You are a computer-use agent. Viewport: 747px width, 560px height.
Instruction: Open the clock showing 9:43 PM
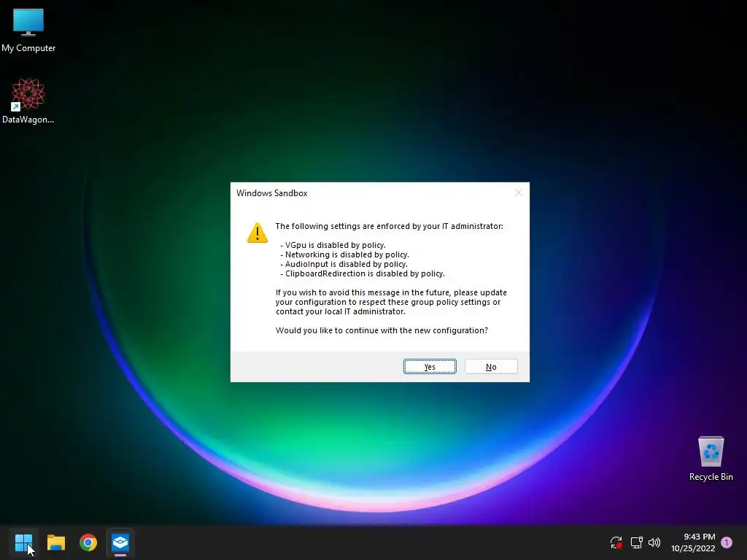pyautogui.click(x=693, y=542)
